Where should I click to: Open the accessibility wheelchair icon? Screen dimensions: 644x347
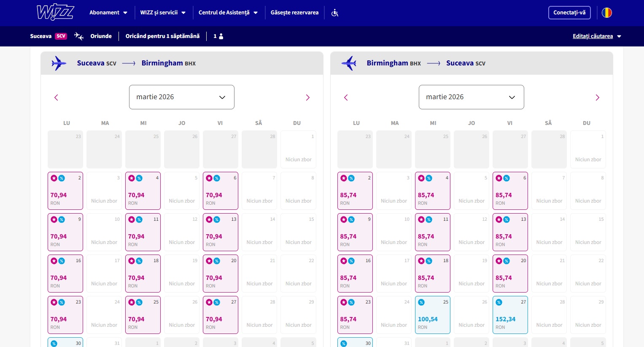tap(335, 13)
